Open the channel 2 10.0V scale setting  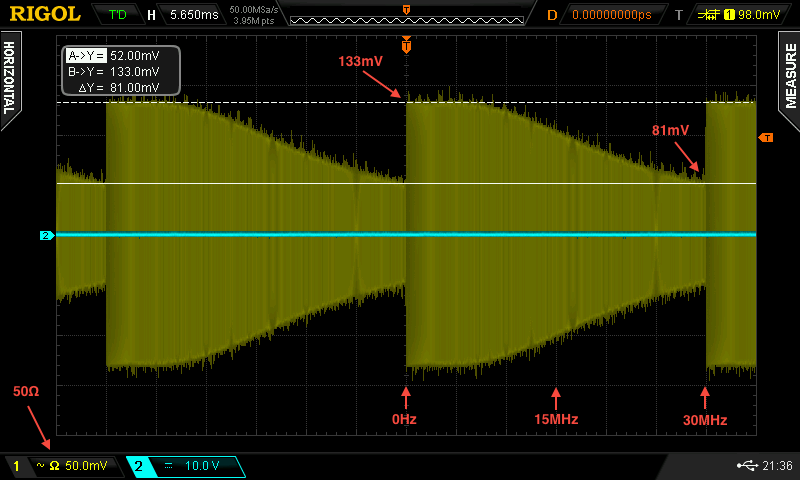point(198,466)
